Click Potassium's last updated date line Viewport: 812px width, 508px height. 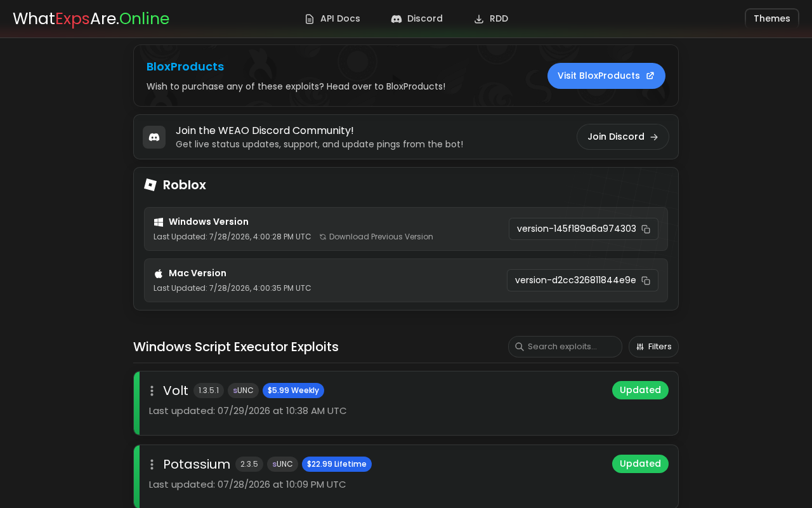pyautogui.click(x=247, y=485)
